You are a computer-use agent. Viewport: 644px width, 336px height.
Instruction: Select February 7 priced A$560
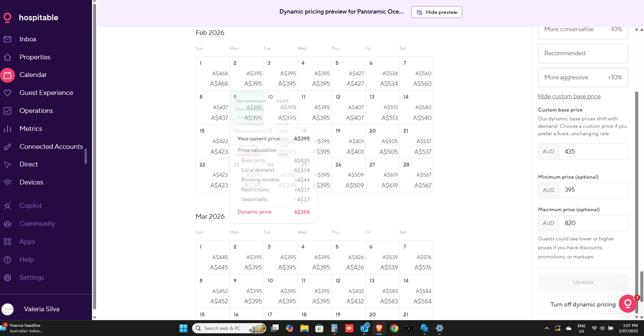click(x=416, y=73)
